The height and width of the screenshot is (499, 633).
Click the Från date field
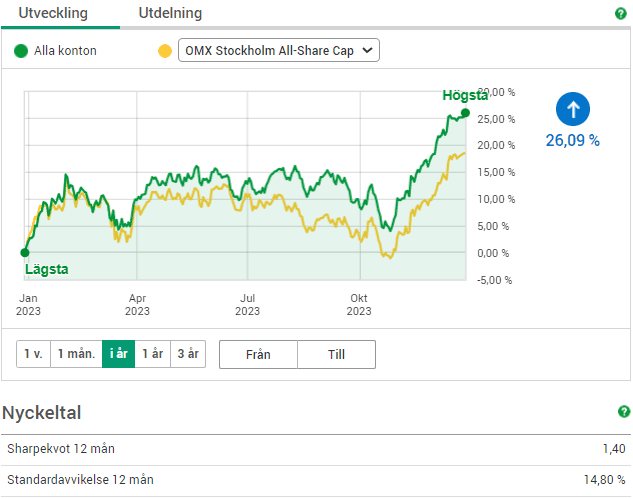[258, 354]
